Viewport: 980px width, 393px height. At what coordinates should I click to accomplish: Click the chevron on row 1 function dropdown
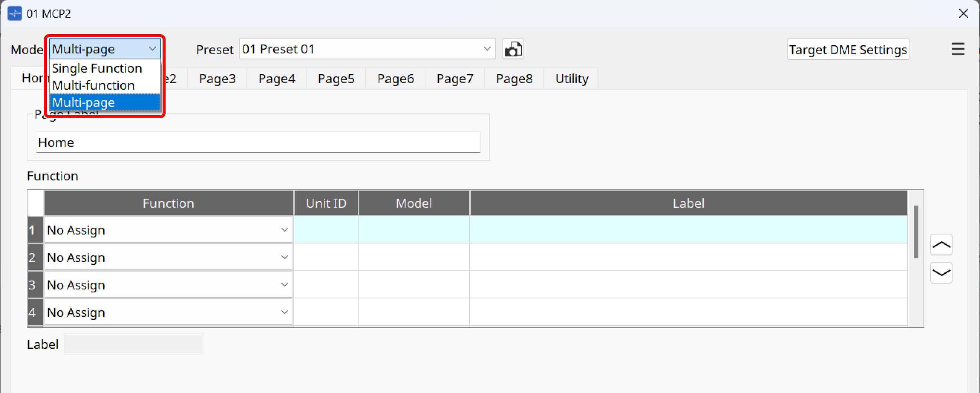click(285, 230)
